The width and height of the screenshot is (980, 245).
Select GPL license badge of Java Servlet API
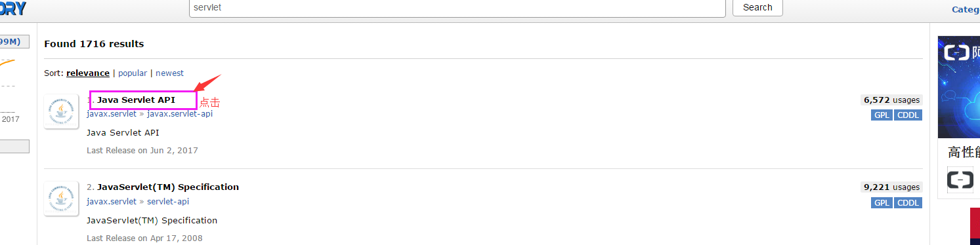[x=882, y=115]
